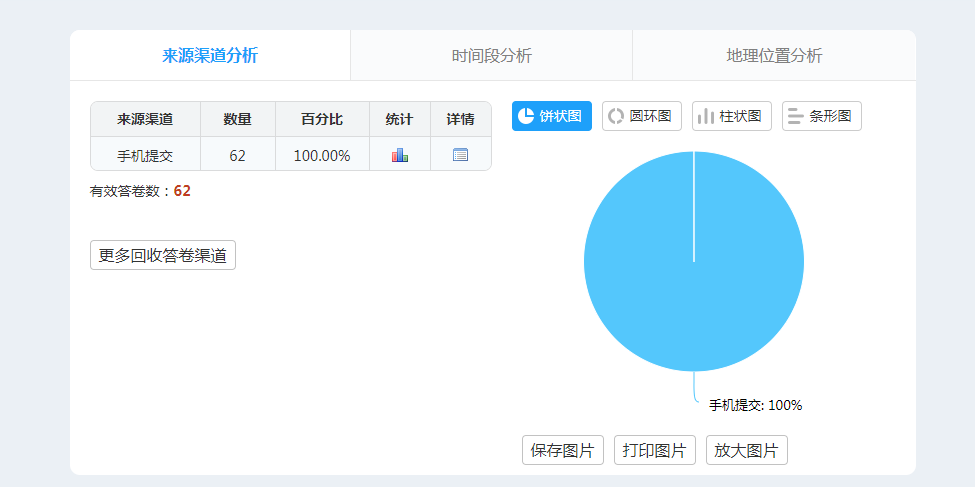Click the 保存图片 button
This screenshot has width=975, height=487.
[563, 450]
